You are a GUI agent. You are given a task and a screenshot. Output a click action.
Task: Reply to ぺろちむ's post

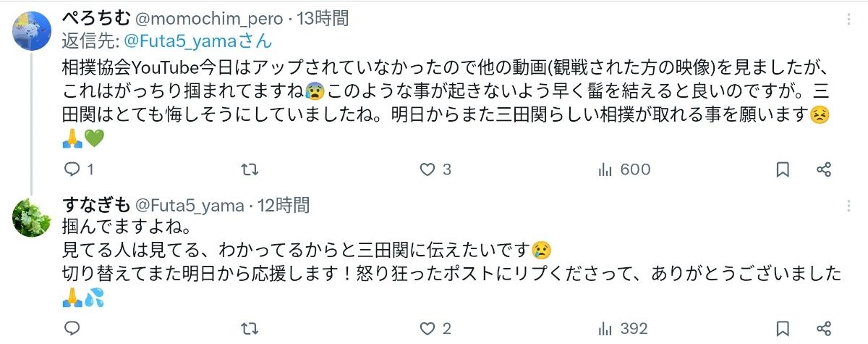72,169
